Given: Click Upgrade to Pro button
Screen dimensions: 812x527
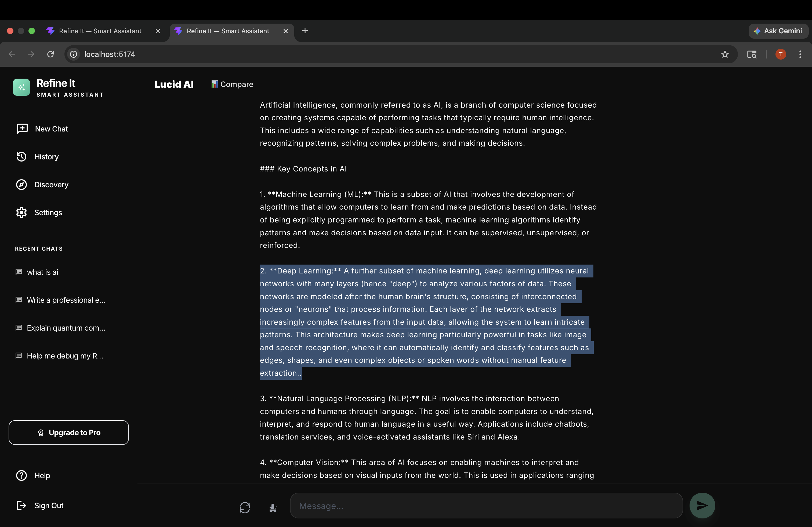Looking at the screenshot, I should 68,433.
